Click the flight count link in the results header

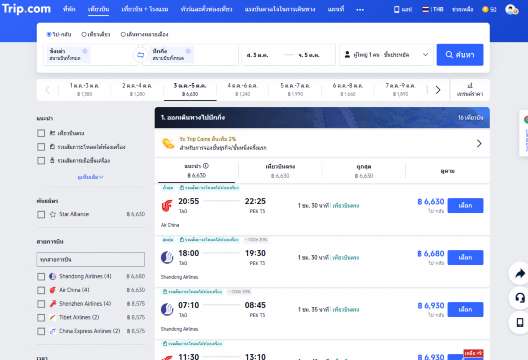[470, 118]
